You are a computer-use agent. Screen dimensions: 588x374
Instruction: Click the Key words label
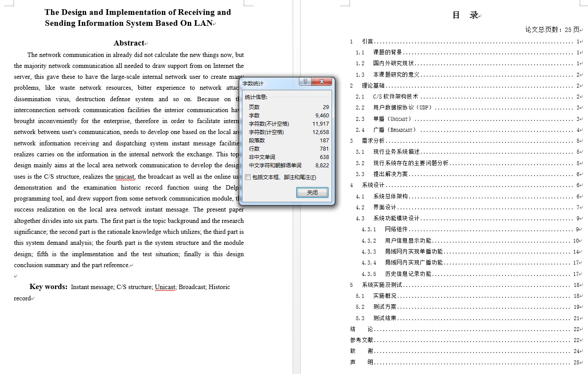pos(49,287)
